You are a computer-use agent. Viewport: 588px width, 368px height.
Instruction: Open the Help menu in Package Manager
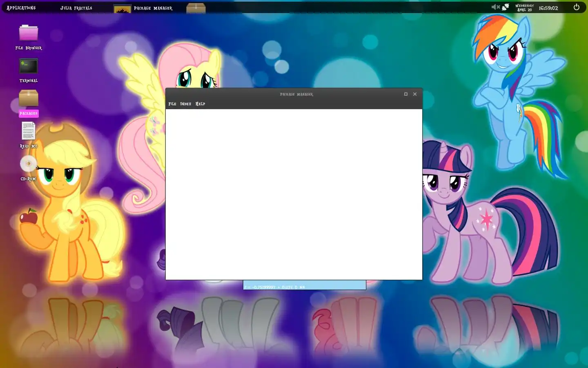click(200, 104)
